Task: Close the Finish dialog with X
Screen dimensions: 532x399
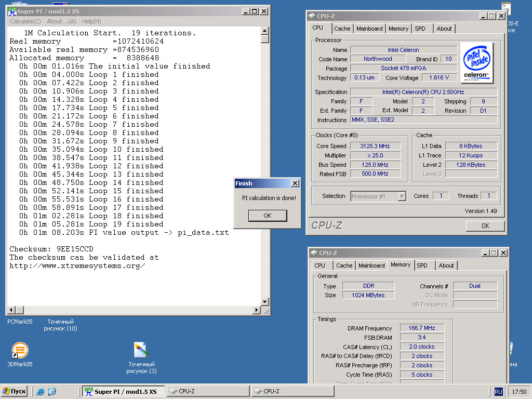Action: [x=295, y=183]
